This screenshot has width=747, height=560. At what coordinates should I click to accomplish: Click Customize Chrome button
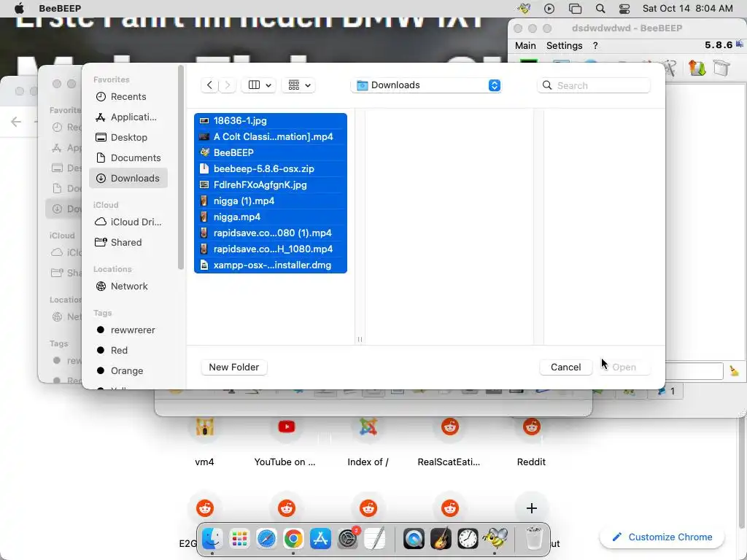[x=662, y=537]
